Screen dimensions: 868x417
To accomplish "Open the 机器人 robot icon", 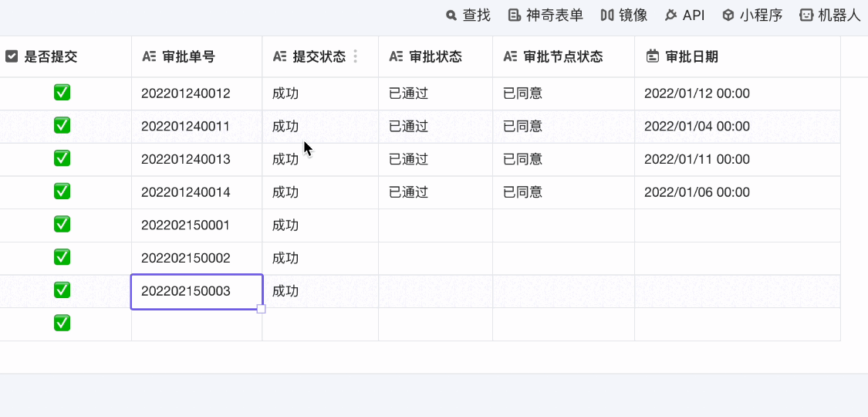I will (806, 15).
